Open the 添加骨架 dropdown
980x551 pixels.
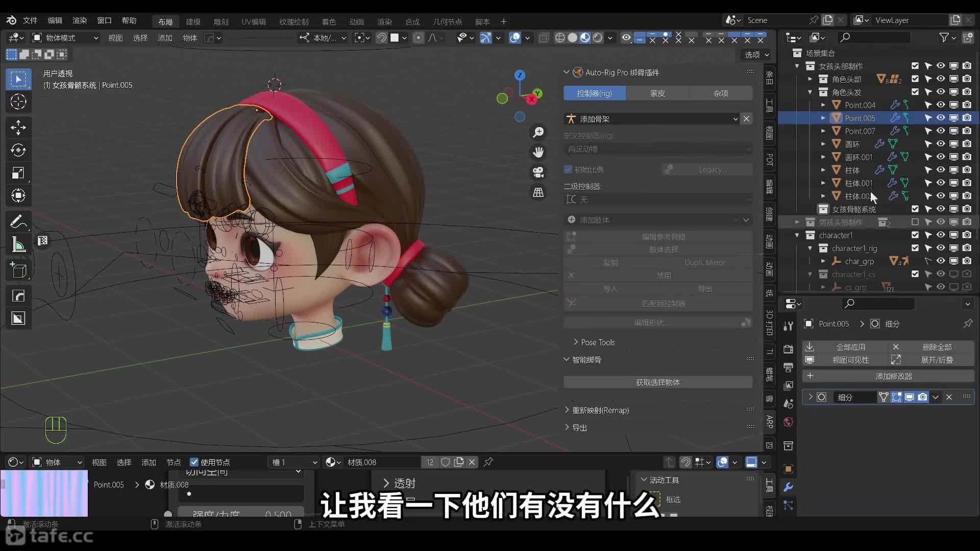(x=652, y=119)
